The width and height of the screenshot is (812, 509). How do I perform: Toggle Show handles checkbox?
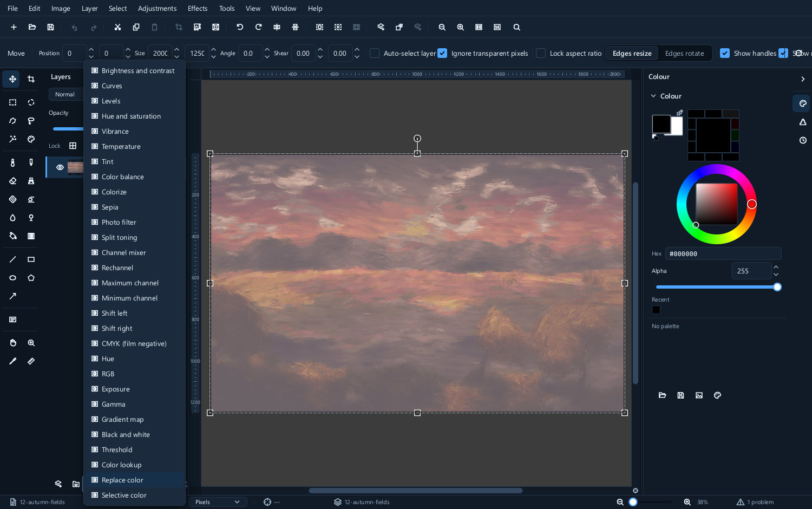725,53
